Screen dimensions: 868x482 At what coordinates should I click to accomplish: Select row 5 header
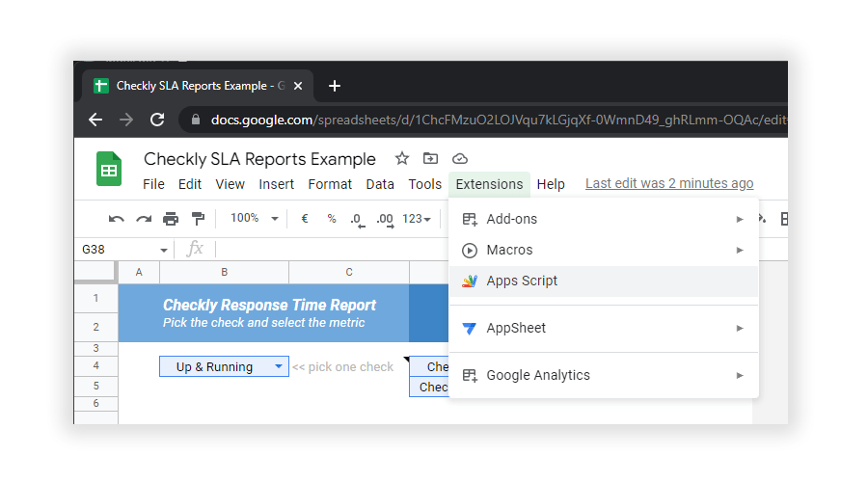point(95,386)
